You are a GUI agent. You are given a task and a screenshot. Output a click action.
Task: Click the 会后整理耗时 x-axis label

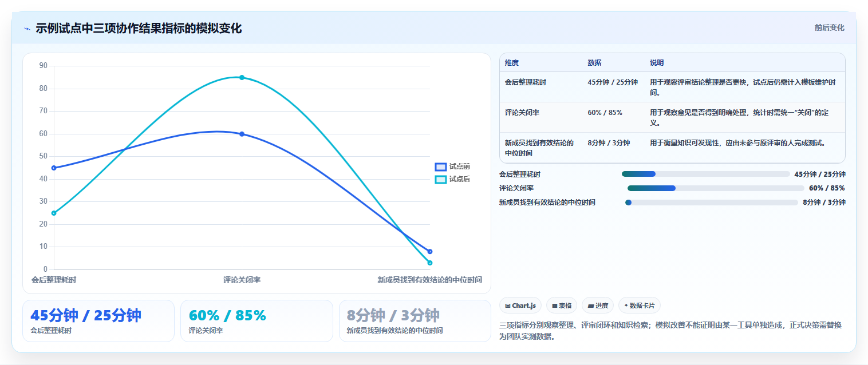click(54, 280)
